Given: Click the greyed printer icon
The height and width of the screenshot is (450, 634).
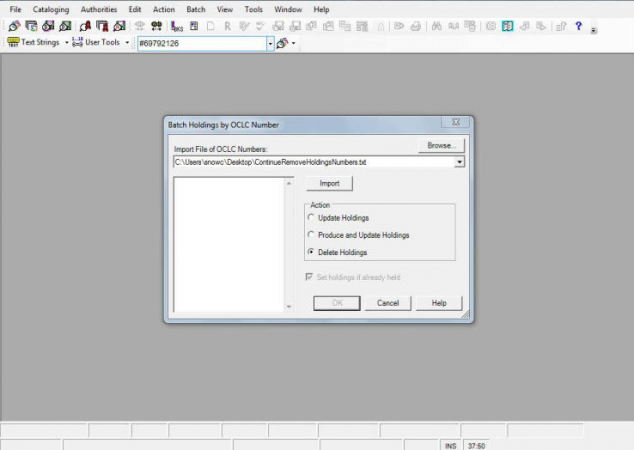Looking at the screenshot, I should (416, 26).
